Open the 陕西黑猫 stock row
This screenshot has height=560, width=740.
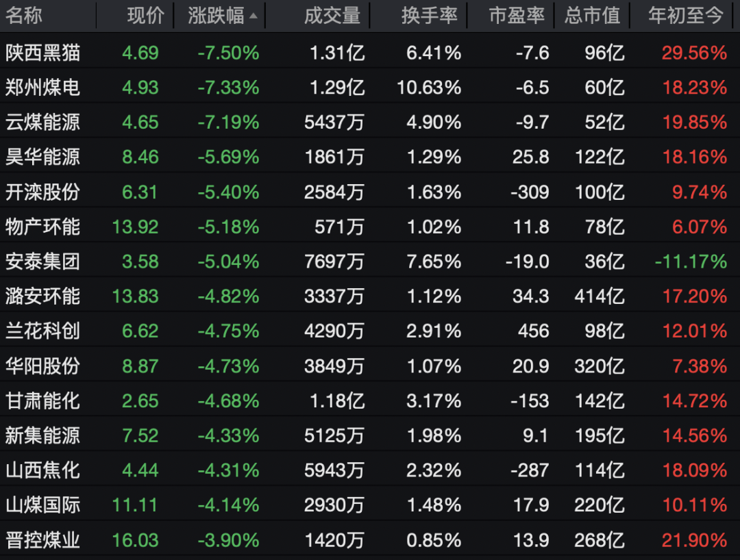[42, 53]
